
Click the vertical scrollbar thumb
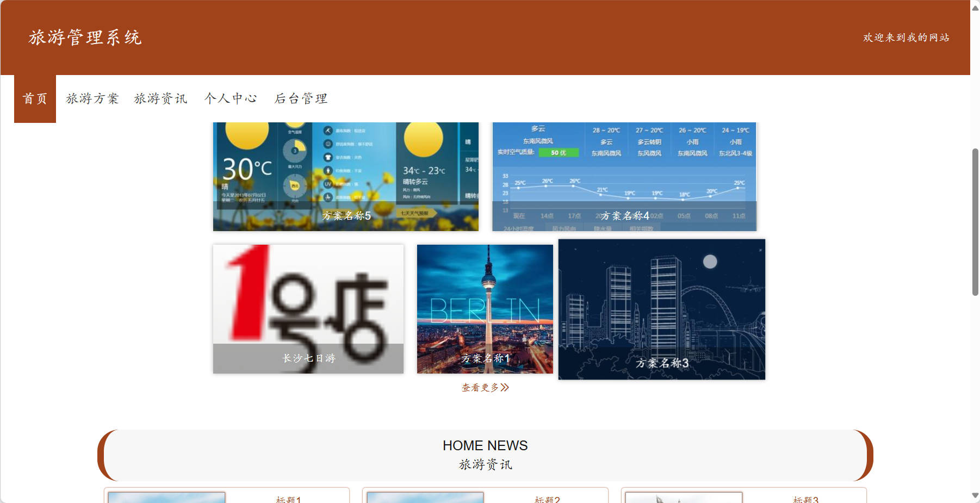tap(975, 222)
